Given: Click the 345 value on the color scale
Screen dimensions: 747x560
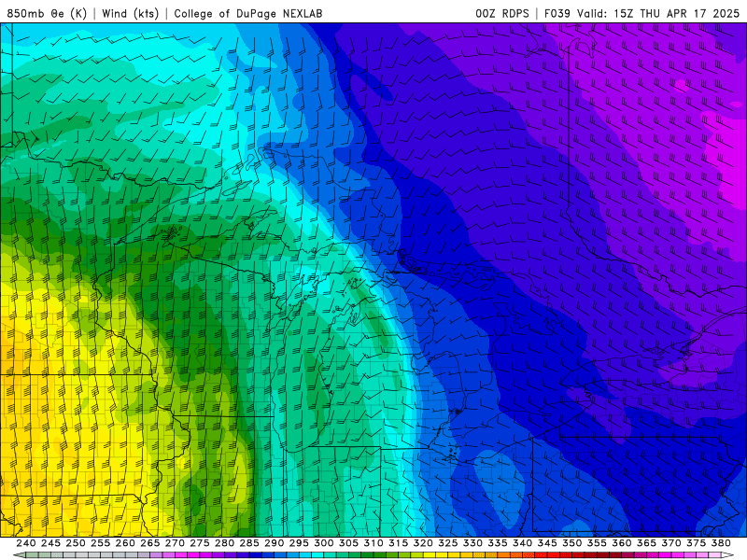Looking at the screenshot, I should 547,543.
